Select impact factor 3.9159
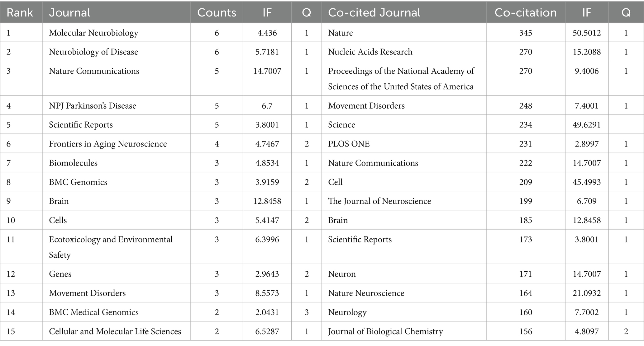The width and height of the screenshot is (644, 346). coord(267,182)
